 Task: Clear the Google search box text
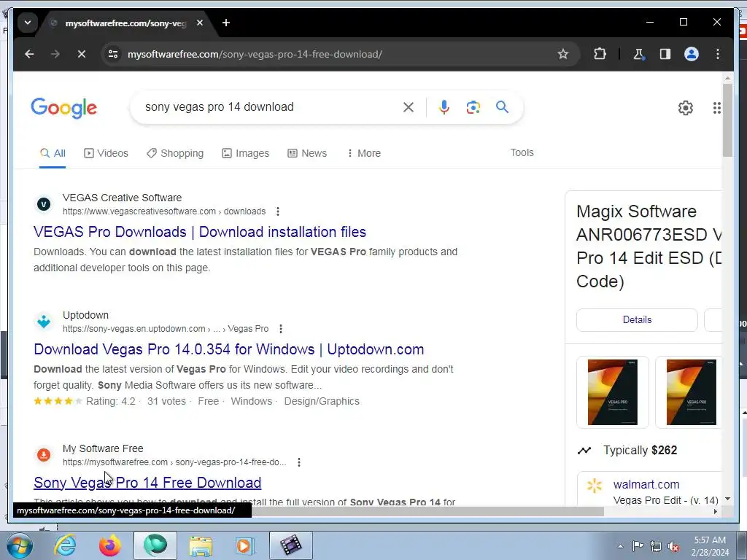409,107
